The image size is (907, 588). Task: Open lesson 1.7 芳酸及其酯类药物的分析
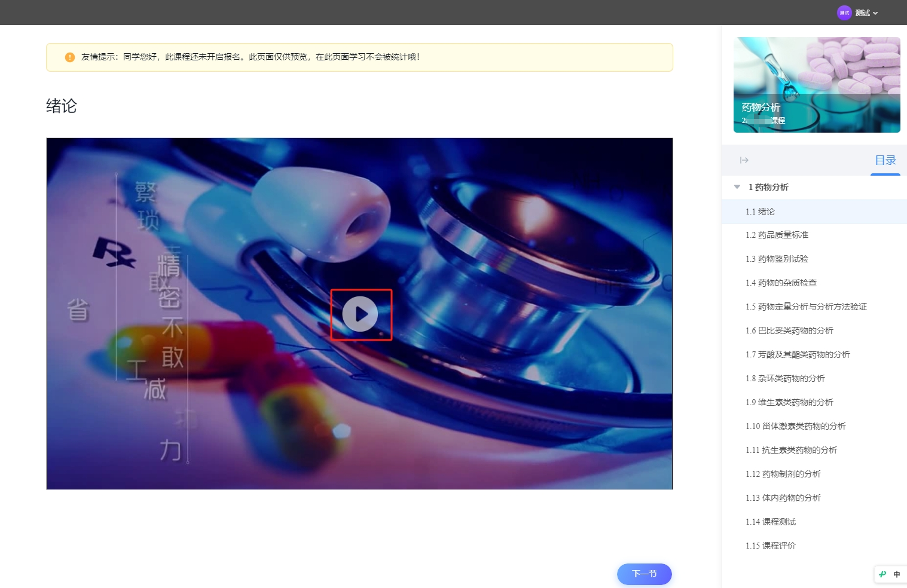coord(798,354)
